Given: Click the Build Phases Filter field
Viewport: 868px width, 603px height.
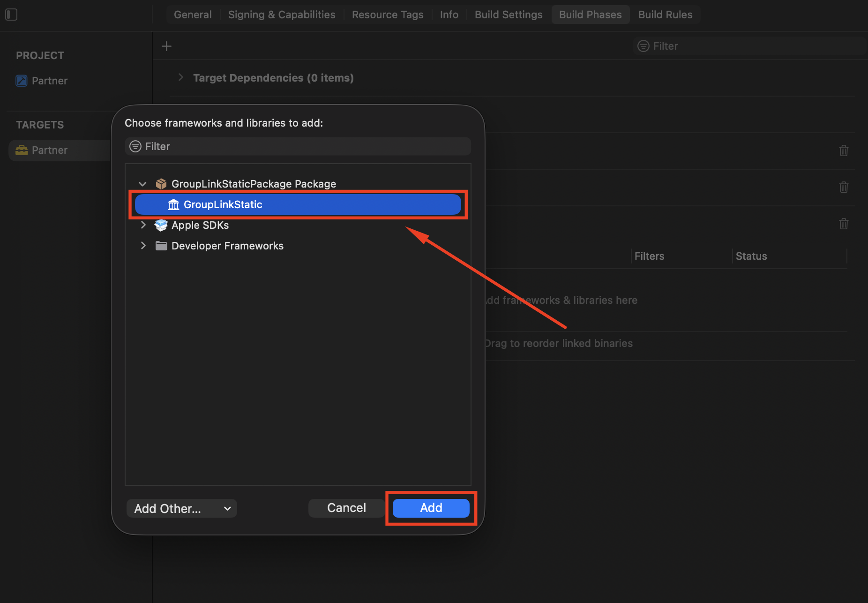Looking at the screenshot, I should [749, 46].
